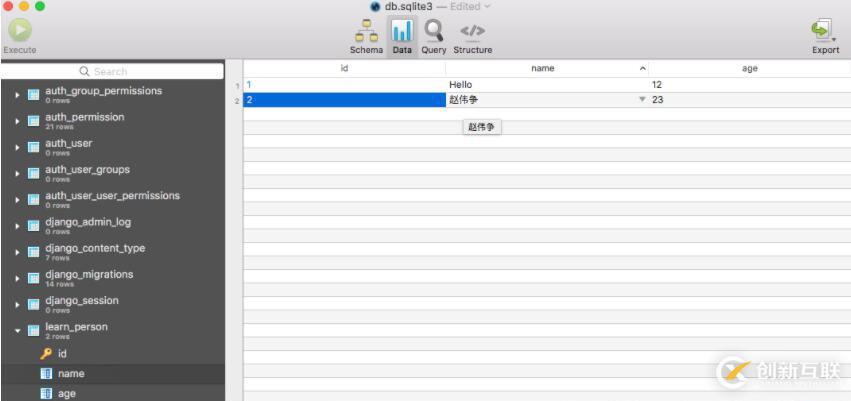
Task: Click the id cell with value 1
Action: pos(344,85)
